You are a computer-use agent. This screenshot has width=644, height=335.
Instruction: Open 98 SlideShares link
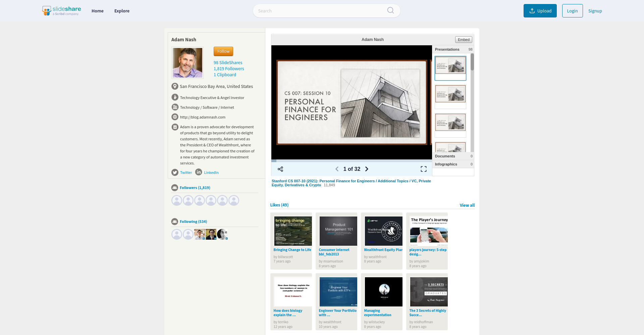pyautogui.click(x=228, y=63)
